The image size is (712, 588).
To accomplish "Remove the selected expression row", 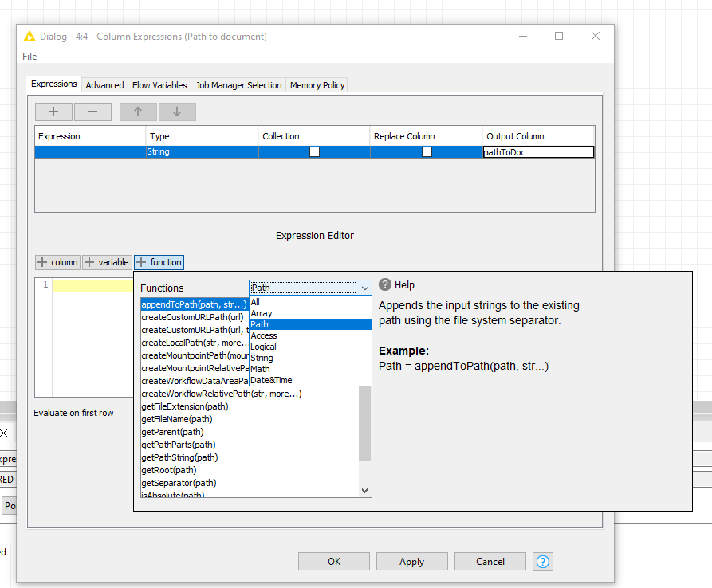I will (x=97, y=112).
